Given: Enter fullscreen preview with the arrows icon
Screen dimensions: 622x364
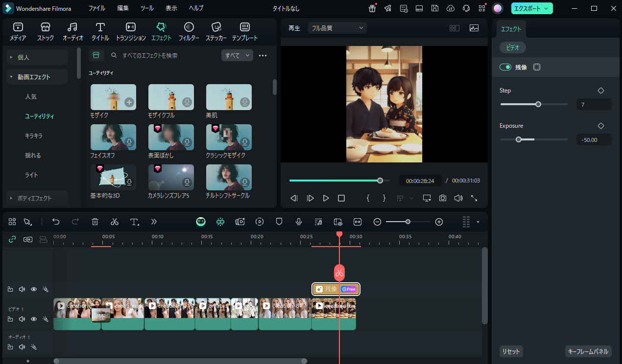Looking at the screenshot, I should click(x=474, y=198).
